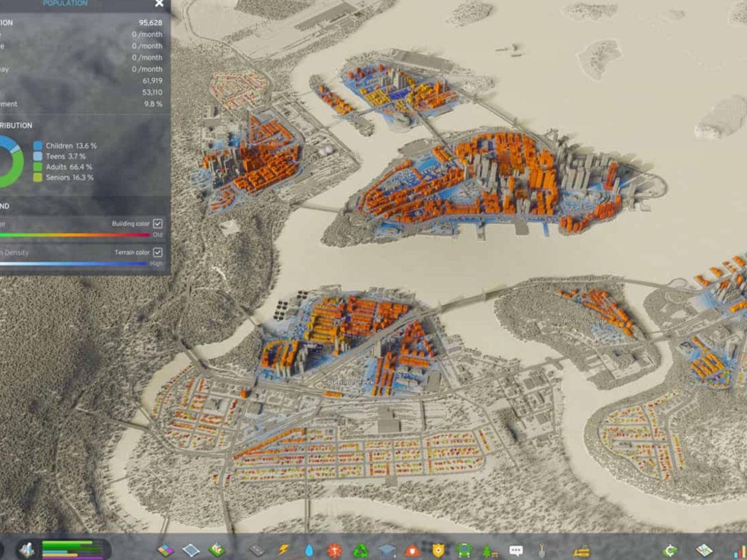
Task: Open the Zones tool menu
Action: (165, 550)
